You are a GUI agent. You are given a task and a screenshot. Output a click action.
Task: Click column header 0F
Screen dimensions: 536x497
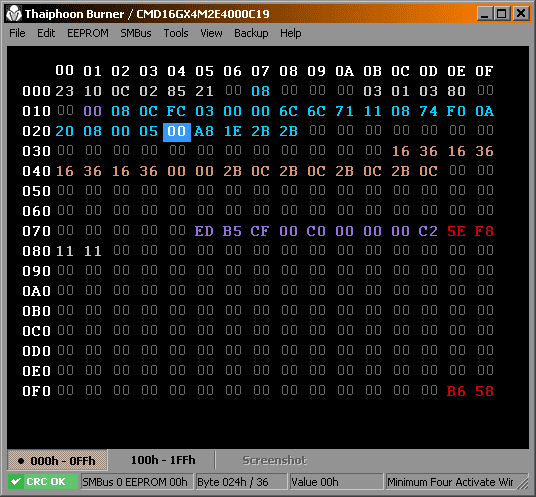coord(484,71)
